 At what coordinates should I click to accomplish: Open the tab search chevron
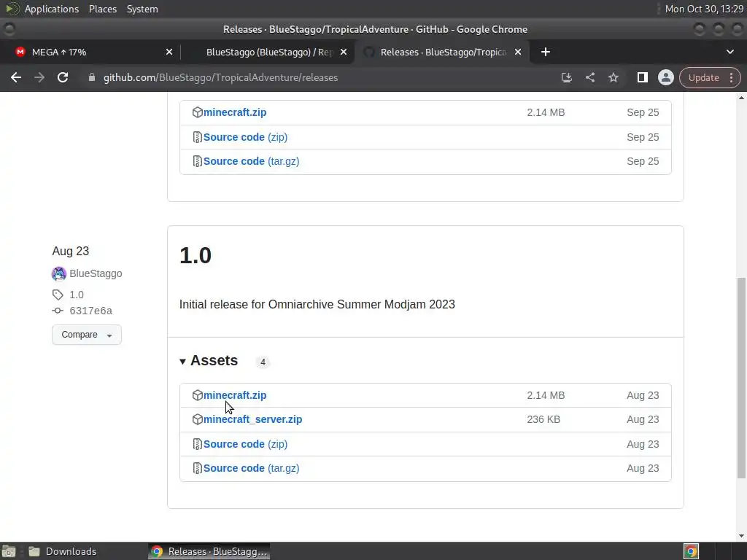click(729, 52)
